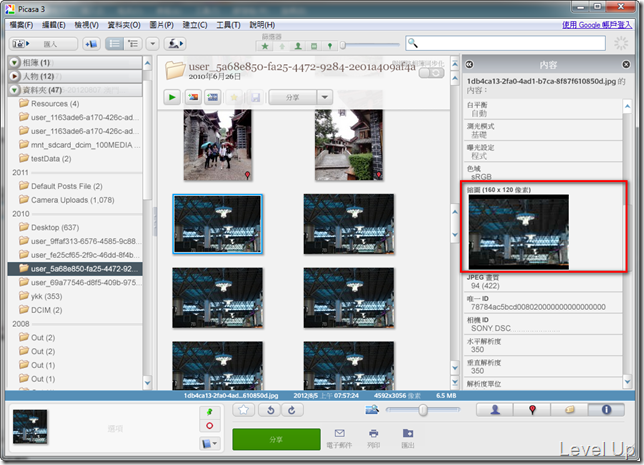Filter to show uploaded photos only
This screenshot has height=465, width=644.
pos(282,46)
